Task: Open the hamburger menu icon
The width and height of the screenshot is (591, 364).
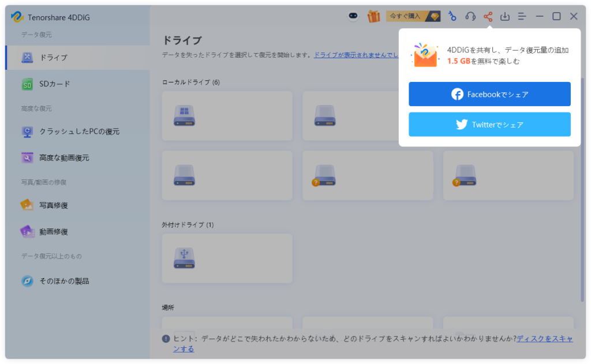Action: coord(522,16)
